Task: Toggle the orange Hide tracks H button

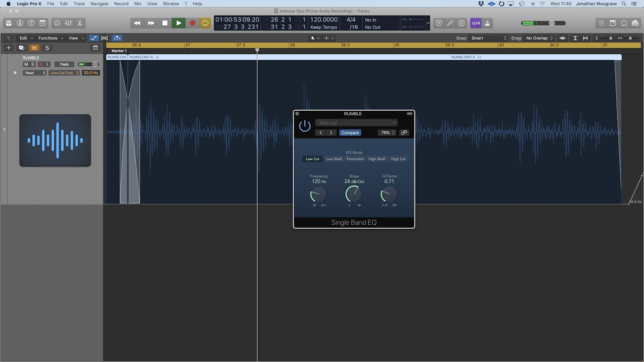Action: (x=34, y=48)
